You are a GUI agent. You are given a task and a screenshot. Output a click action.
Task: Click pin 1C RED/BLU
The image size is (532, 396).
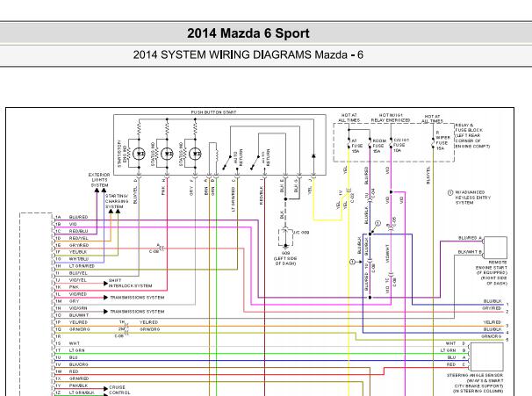(71, 231)
